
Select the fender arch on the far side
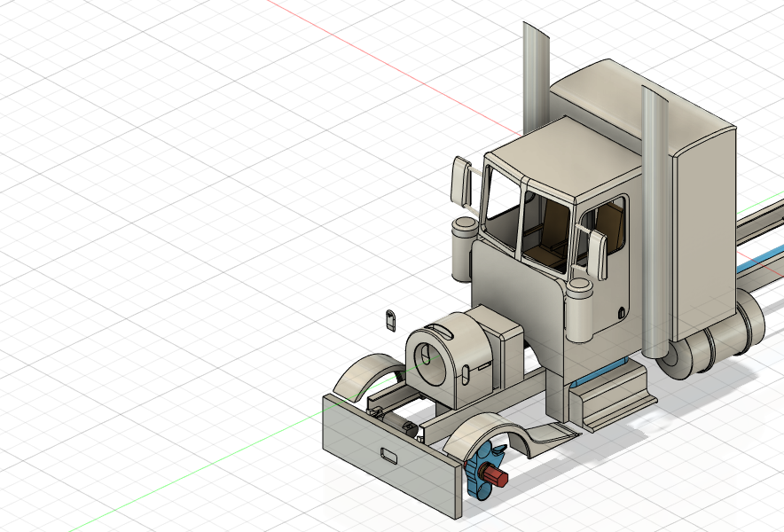(367, 376)
